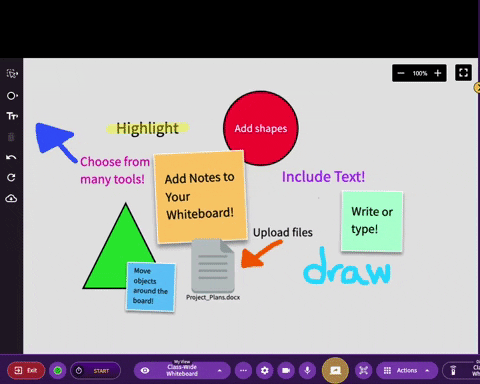Open the settings gear in the bottom bar

click(x=265, y=370)
